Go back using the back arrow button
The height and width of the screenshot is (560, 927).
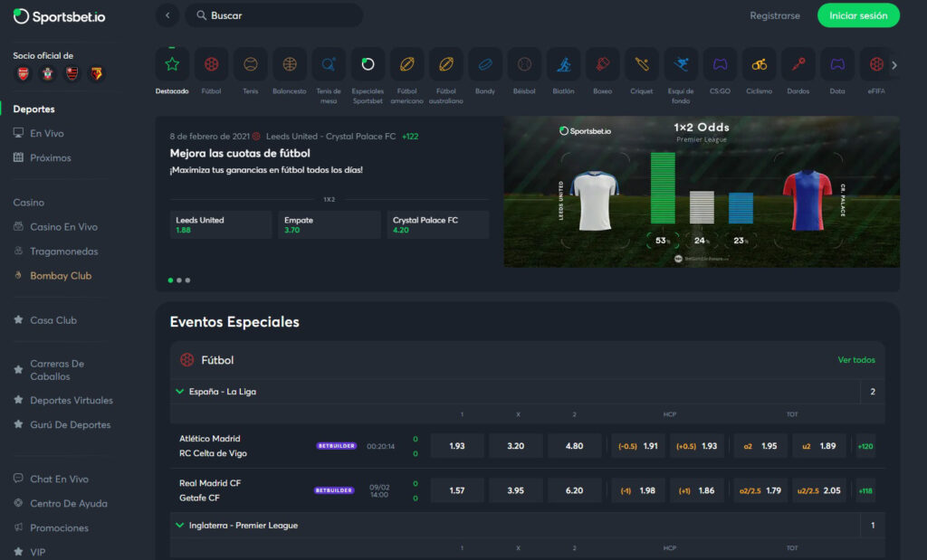(x=167, y=15)
